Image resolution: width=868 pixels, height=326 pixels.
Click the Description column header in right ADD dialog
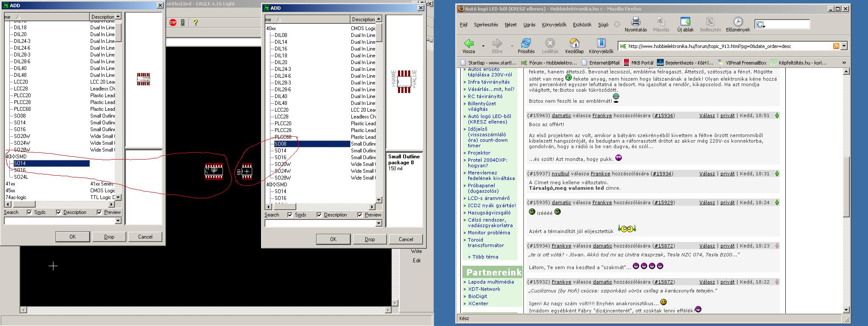click(363, 20)
